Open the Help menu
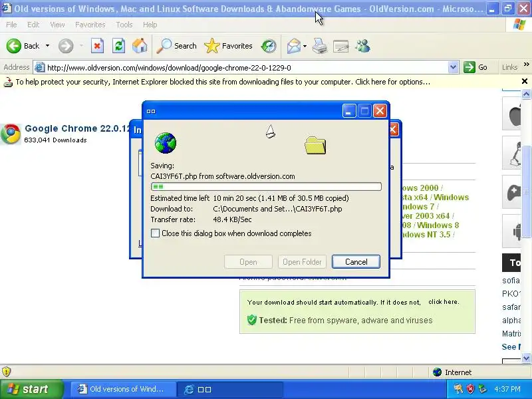Image resolution: width=532 pixels, height=399 pixels. pos(150,25)
